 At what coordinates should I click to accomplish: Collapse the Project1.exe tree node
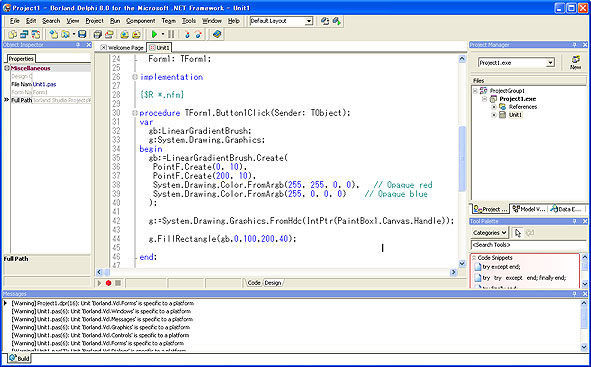click(484, 99)
